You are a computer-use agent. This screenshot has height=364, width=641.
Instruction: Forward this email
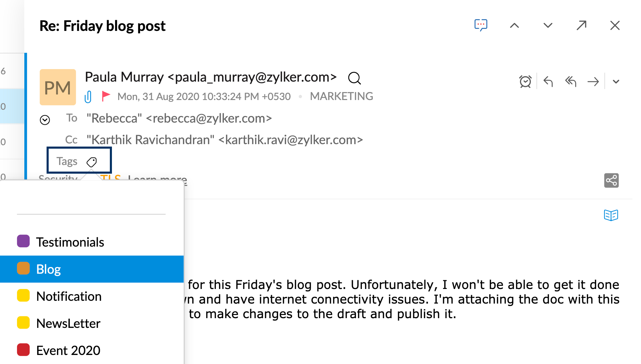click(x=593, y=82)
